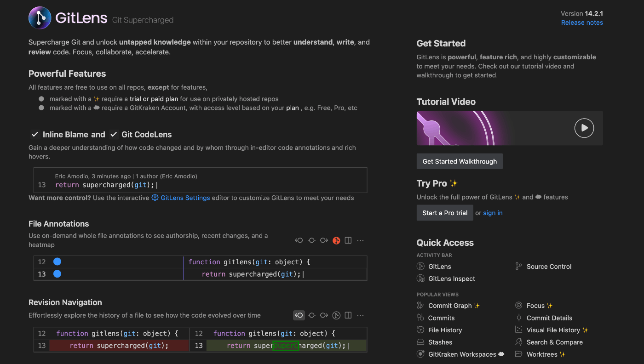
Task: Click the gear icon beside GitLens Settings
Action: coord(155,198)
